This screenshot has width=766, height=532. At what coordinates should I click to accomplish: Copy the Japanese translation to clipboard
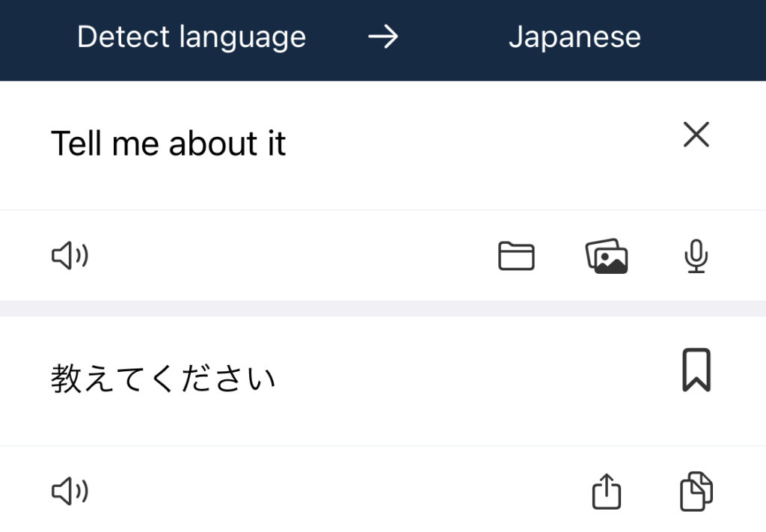coord(696,492)
